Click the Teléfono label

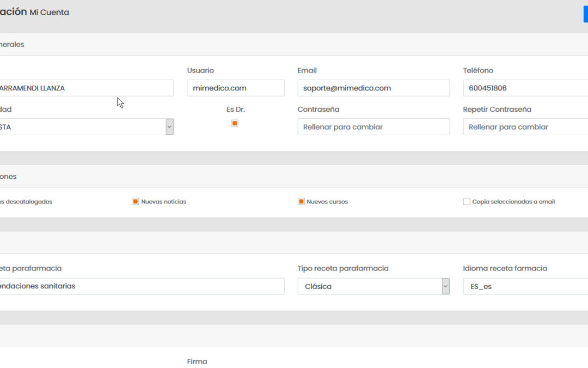click(x=478, y=70)
